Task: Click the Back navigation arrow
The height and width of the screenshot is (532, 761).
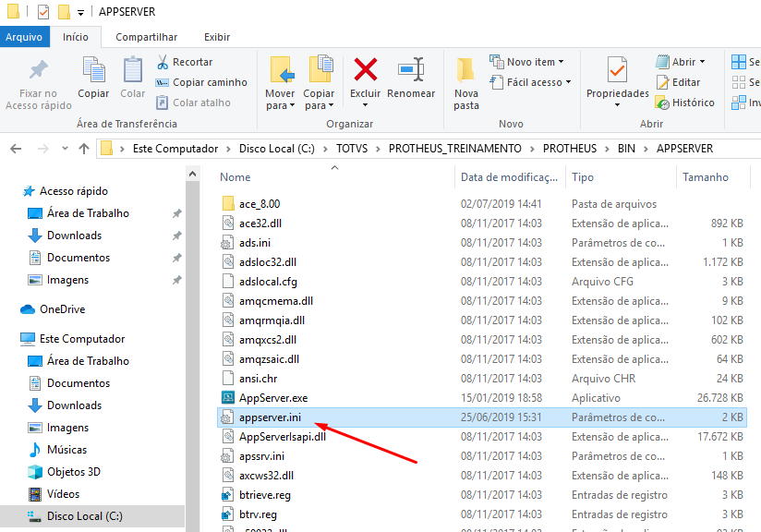Action: click(16, 149)
